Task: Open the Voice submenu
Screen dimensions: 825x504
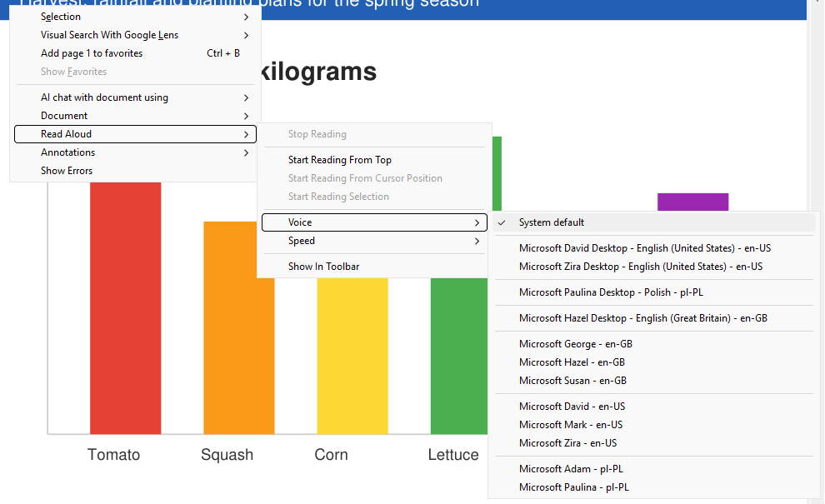Action: 374,222
